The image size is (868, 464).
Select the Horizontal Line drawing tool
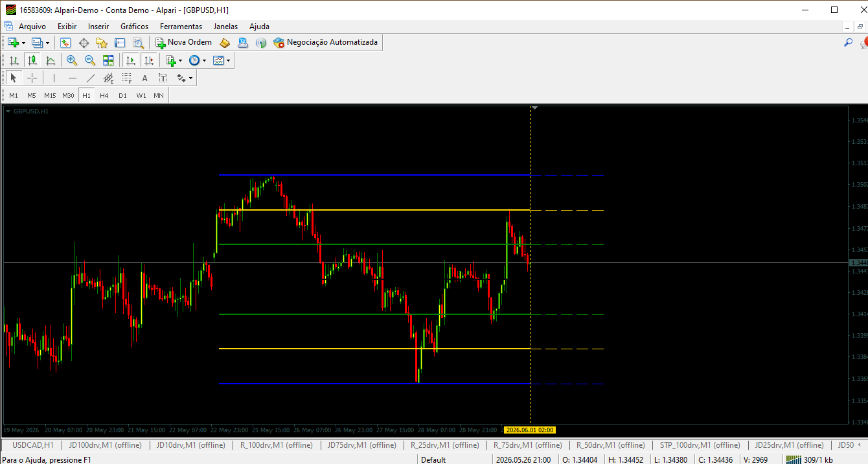[x=73, y=78]
